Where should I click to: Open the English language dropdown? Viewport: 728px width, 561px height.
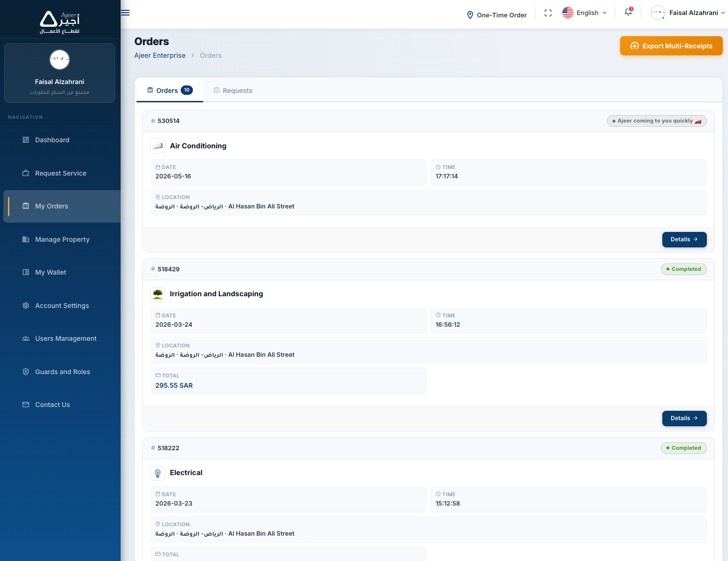point(585,13)
